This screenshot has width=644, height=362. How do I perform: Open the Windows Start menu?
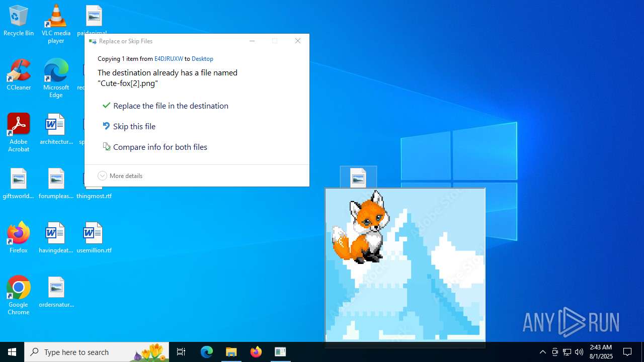pyautogui.click(x=12, y=352)
